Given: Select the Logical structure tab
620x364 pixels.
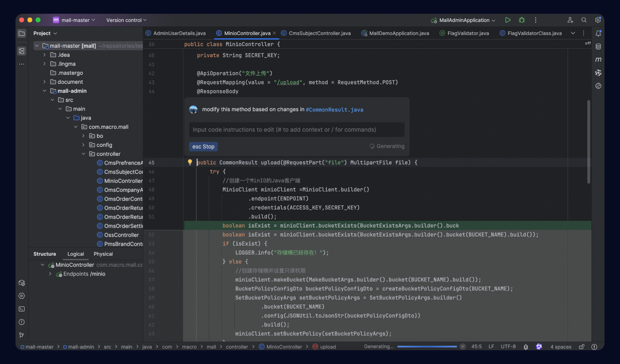Looking at the screenshot, I should (x=76, y=254).
